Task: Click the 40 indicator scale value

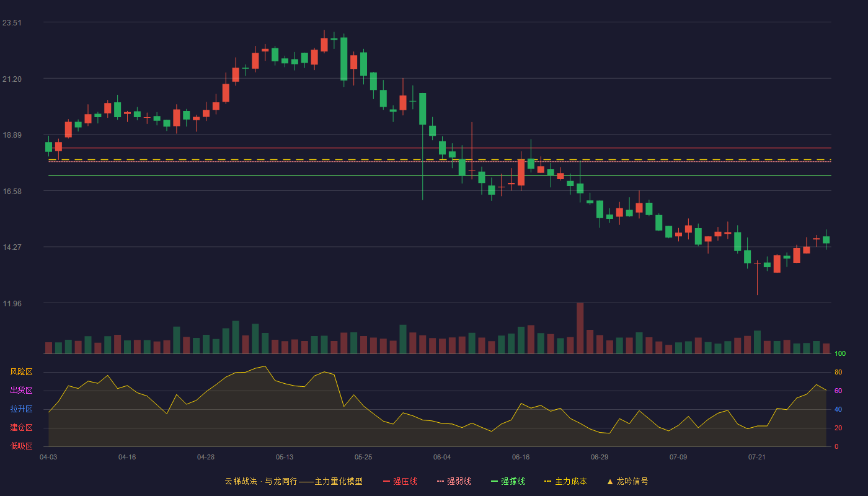Action: click(x=838, y=410)
